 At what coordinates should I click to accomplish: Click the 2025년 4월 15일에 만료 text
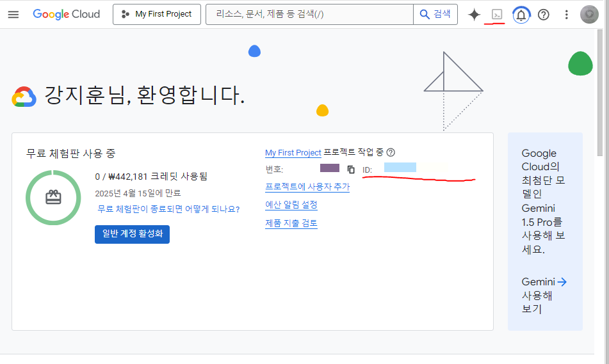pyautogui.click(x=138, y=193)
